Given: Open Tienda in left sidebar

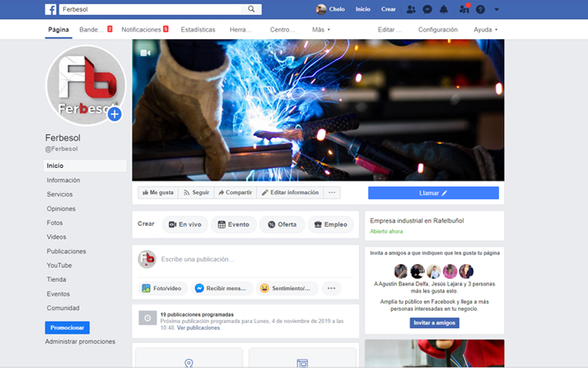Looking at the screenshot, I should 57,280.
